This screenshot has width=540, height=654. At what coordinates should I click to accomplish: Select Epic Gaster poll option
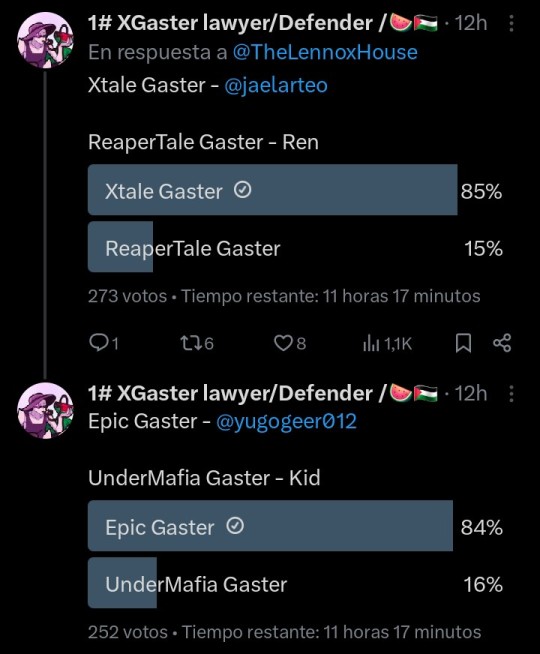coord(295,526)
